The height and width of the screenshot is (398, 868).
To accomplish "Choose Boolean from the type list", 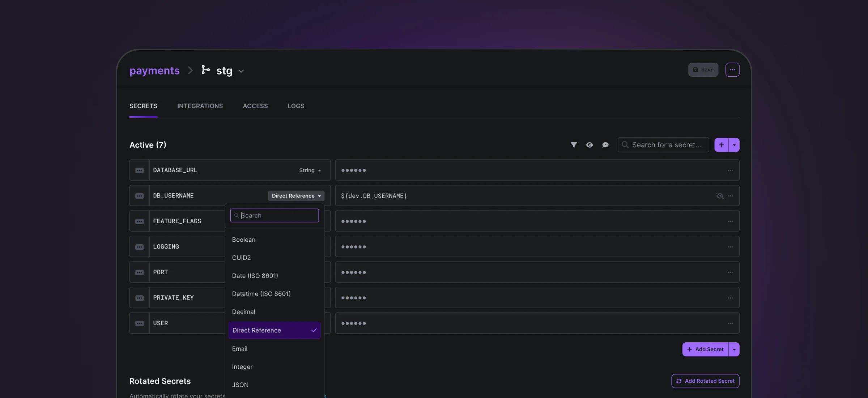I will pos(244,240).
